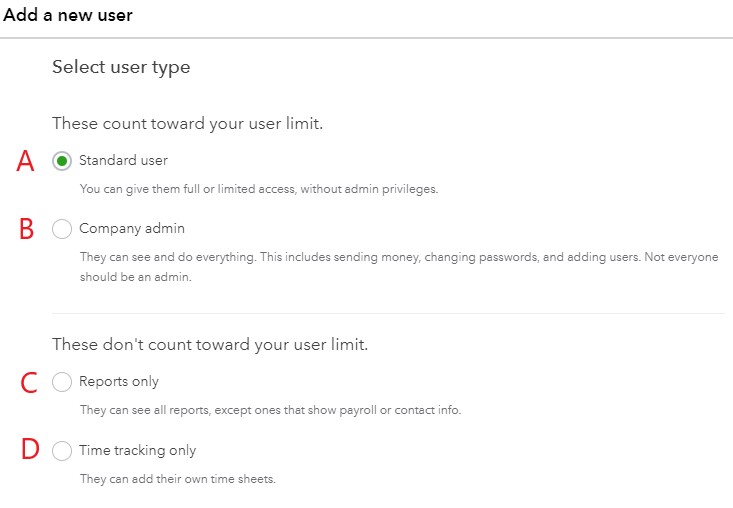Choose the Company admin radio button
The image size is (733, 508).
pos(62,229)
